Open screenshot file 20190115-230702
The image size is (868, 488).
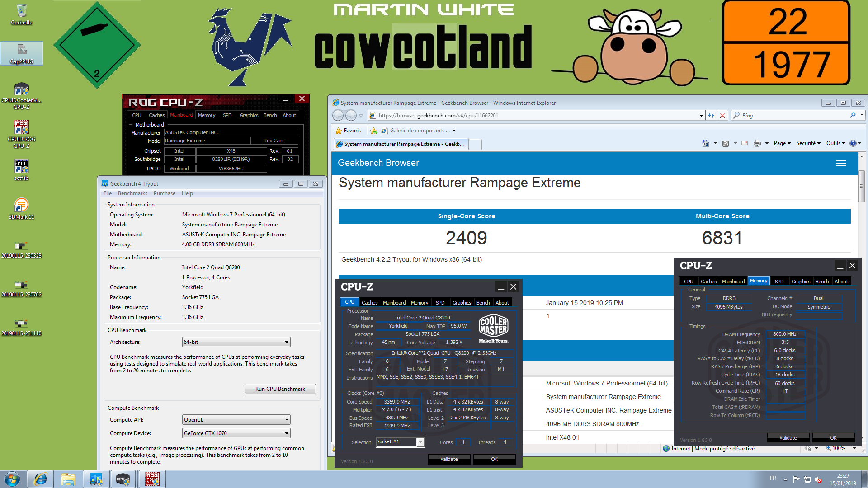[x=21, y=288]
